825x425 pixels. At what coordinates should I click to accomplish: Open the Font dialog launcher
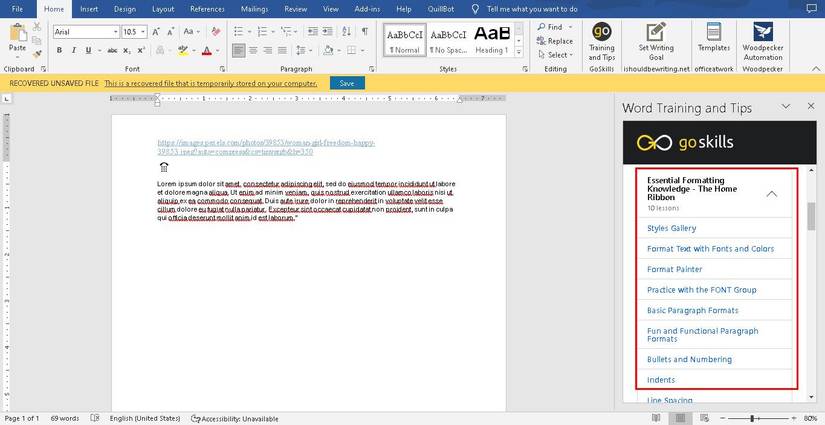222,69
